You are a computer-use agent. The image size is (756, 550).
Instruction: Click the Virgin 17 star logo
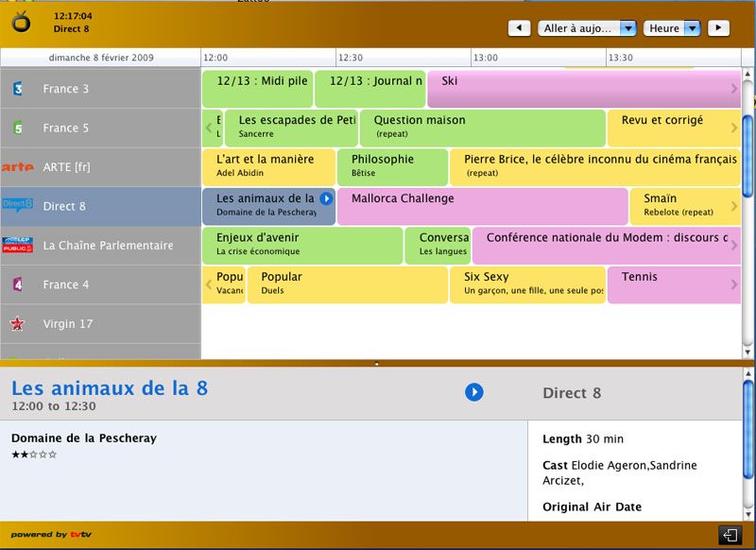coord(18,323)
